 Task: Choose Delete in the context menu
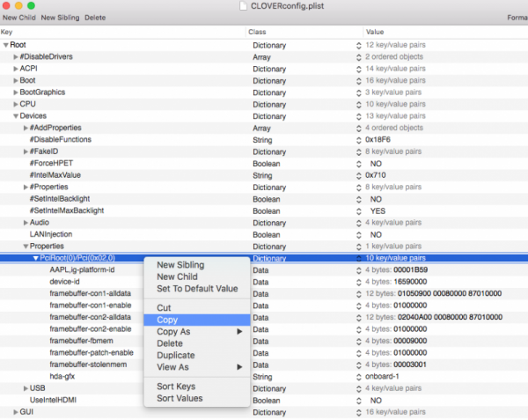pos(197,343)
